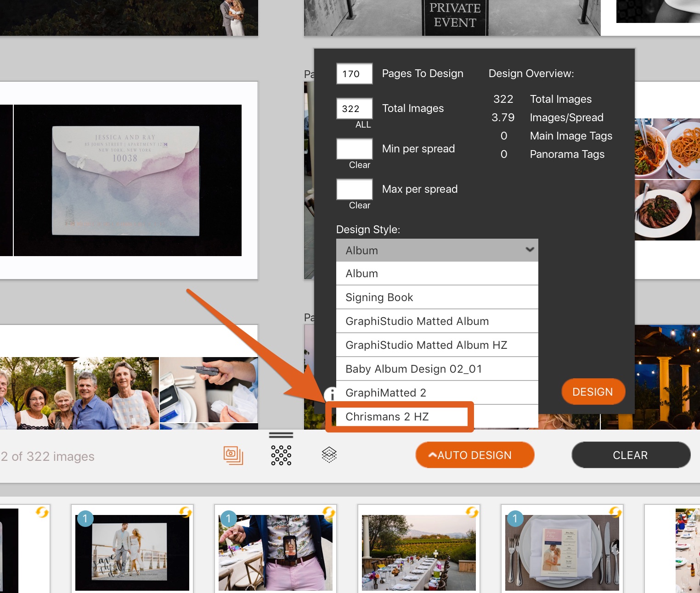
Task: Open the stacked layers icon
Action: click(329, 455)
